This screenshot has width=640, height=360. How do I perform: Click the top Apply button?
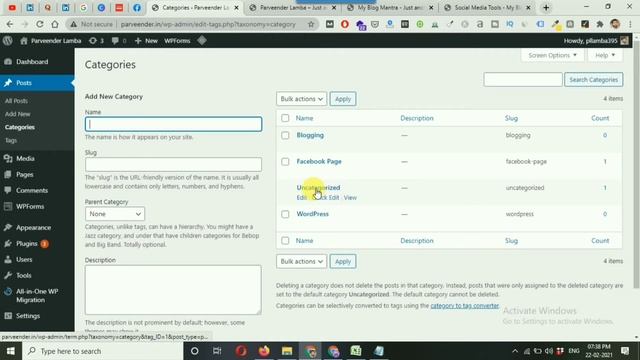343,99
